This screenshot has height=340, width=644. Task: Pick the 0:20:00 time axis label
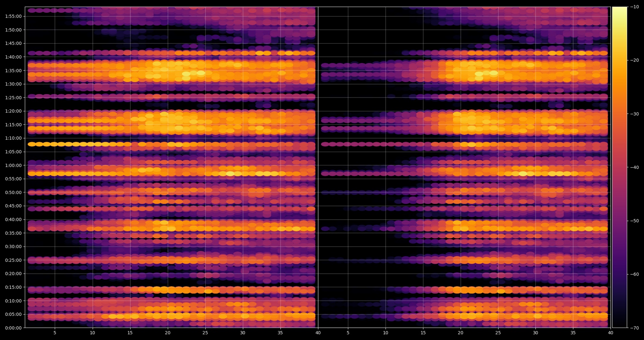[13, 274]
